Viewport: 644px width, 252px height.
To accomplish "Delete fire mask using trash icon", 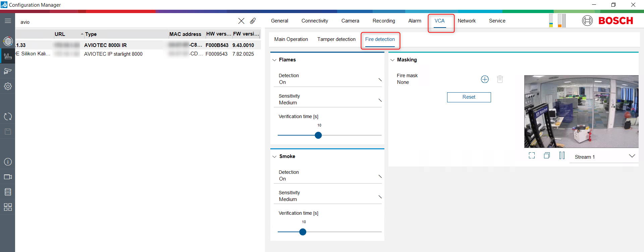I will point(500,79).
